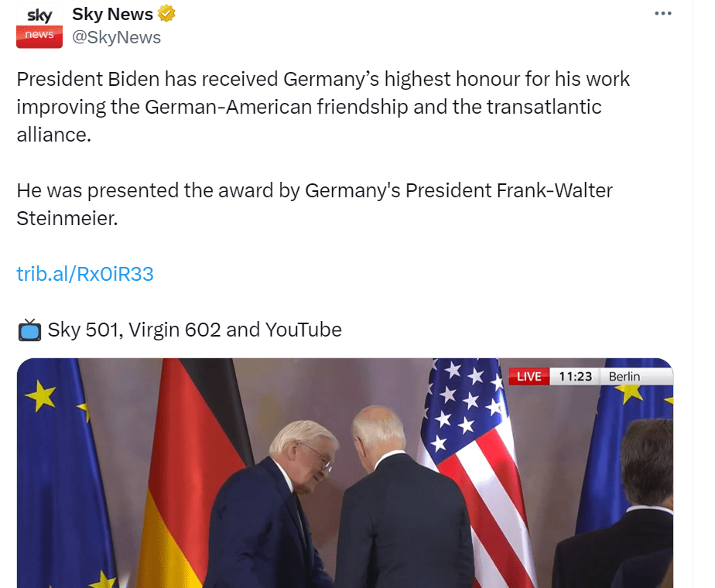Select the tweet text about Germany's highest honour

point(323,107)
